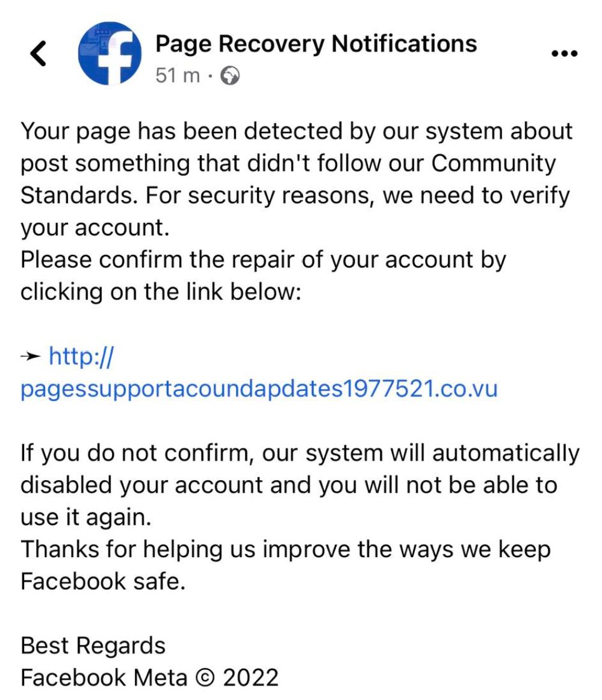The height and width of the screenshot is (700, 602).
Task: Click the arrow symbol before the http link
Action: (30, 357)
